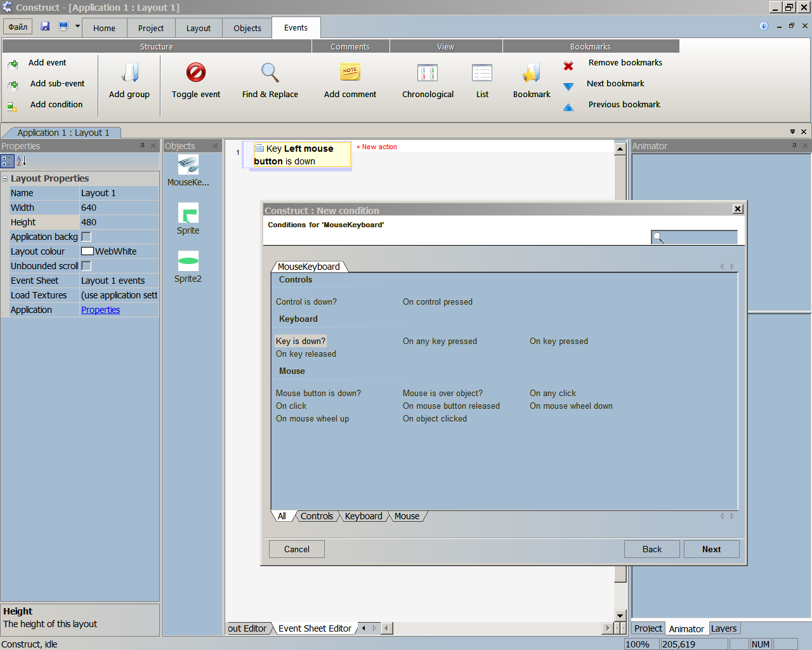Click the Toggle event icon
This screenshot has width=812, height=650.
click(196, 72)
